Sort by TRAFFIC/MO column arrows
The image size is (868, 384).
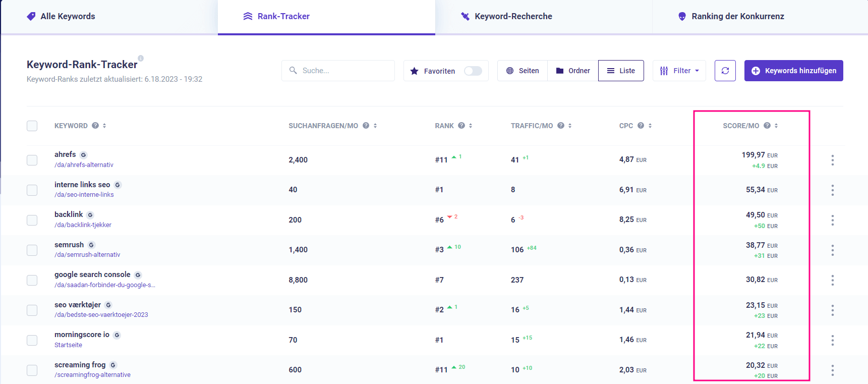(570, 126)
